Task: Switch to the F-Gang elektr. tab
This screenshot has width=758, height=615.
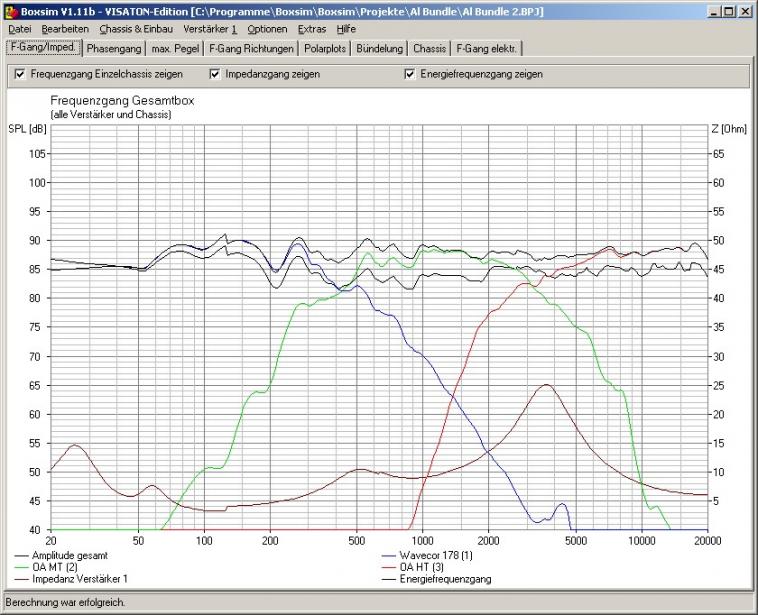Action: 487,48
